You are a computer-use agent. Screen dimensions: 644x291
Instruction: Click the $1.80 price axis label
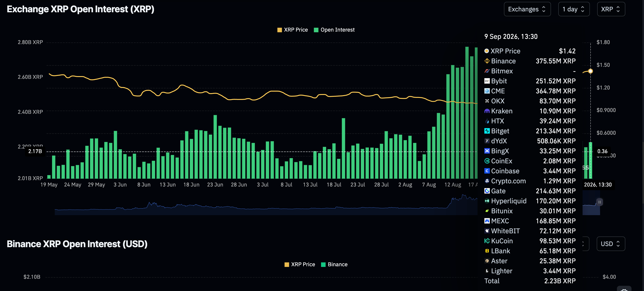click(603, 42)
